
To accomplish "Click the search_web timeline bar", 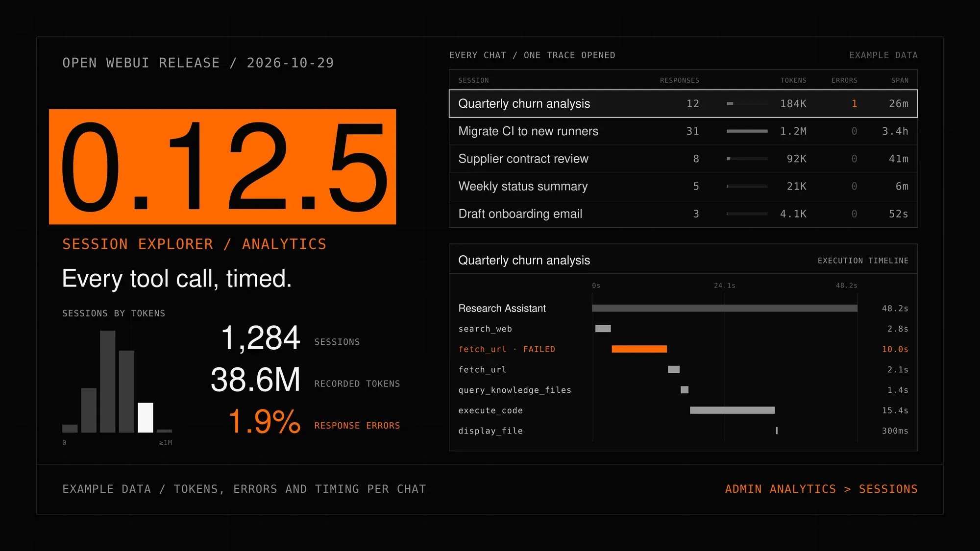I will (603, 328).
